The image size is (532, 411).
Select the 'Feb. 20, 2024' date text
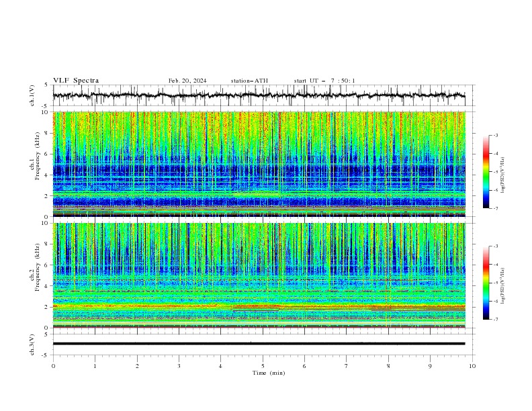pyautogui.click(x=187, y=81)
